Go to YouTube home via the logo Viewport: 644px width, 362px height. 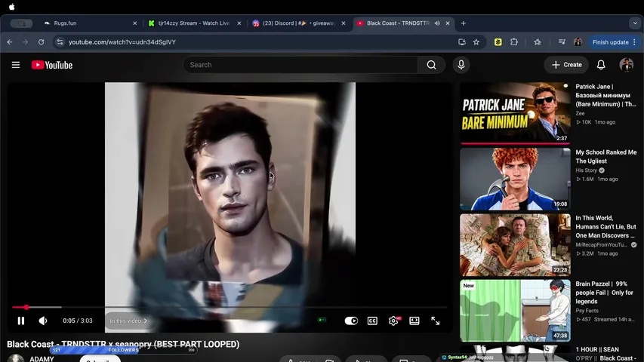coord(52,65)
